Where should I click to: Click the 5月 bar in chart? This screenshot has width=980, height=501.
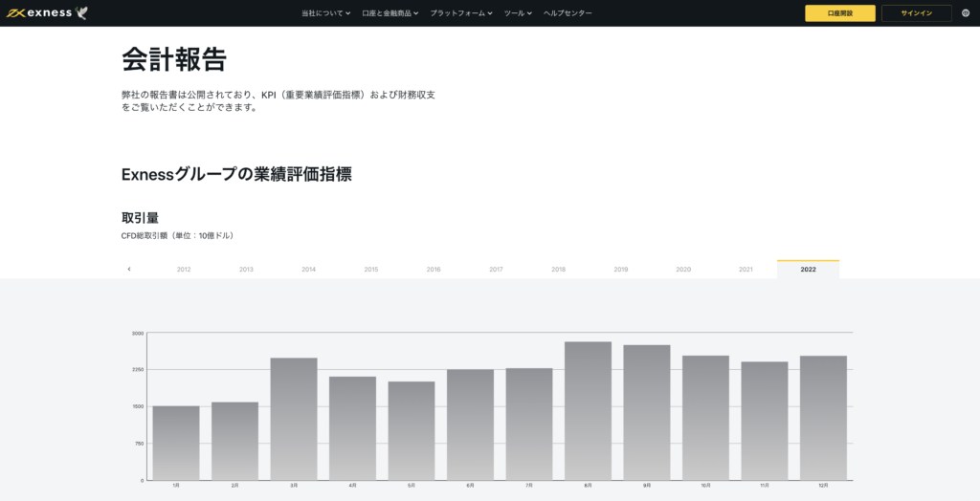tap(412, 431)
